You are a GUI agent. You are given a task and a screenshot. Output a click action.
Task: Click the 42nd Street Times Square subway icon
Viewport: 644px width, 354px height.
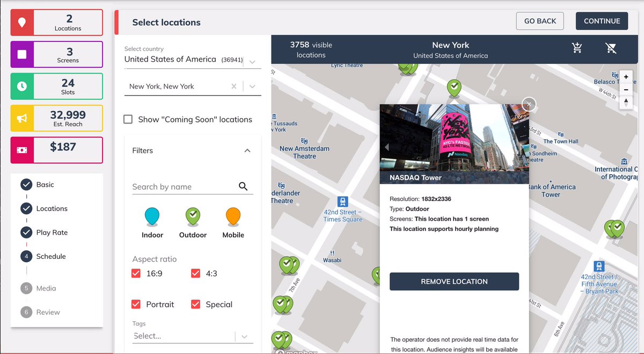[x=343, y=201]
